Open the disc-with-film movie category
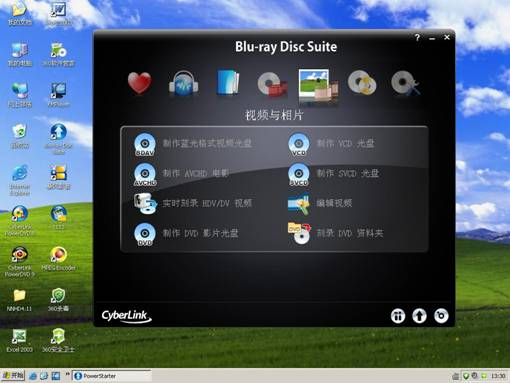The image size is (510, 383). click(x=272, y=84)
